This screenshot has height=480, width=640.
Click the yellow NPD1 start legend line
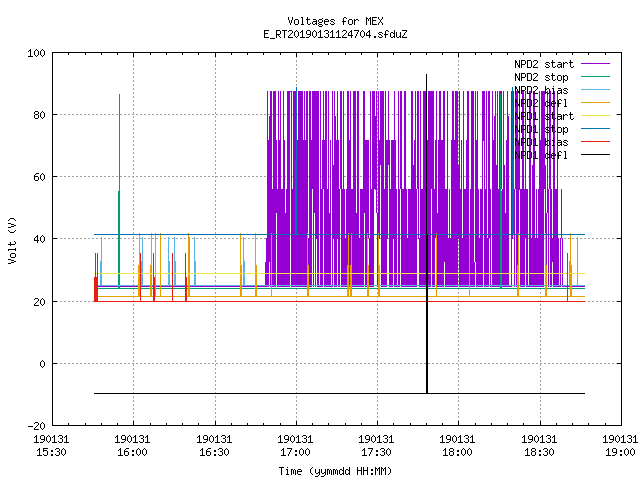click(x=595, y=116)
